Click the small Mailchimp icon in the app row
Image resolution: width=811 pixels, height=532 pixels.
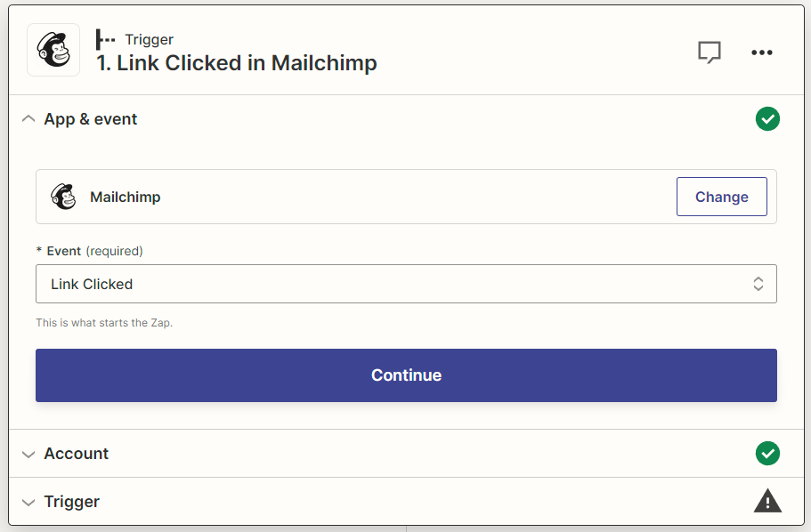63,197
